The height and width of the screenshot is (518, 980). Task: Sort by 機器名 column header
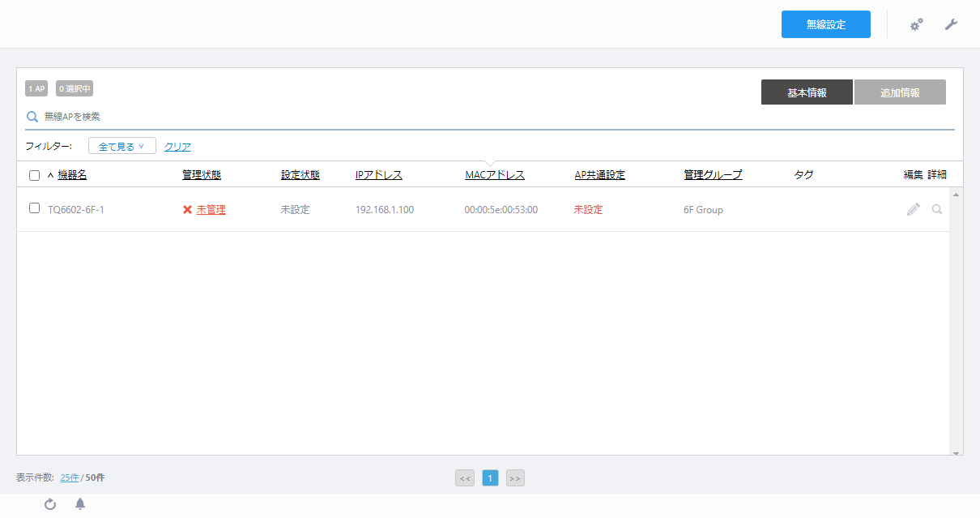[x=72, y=174]
